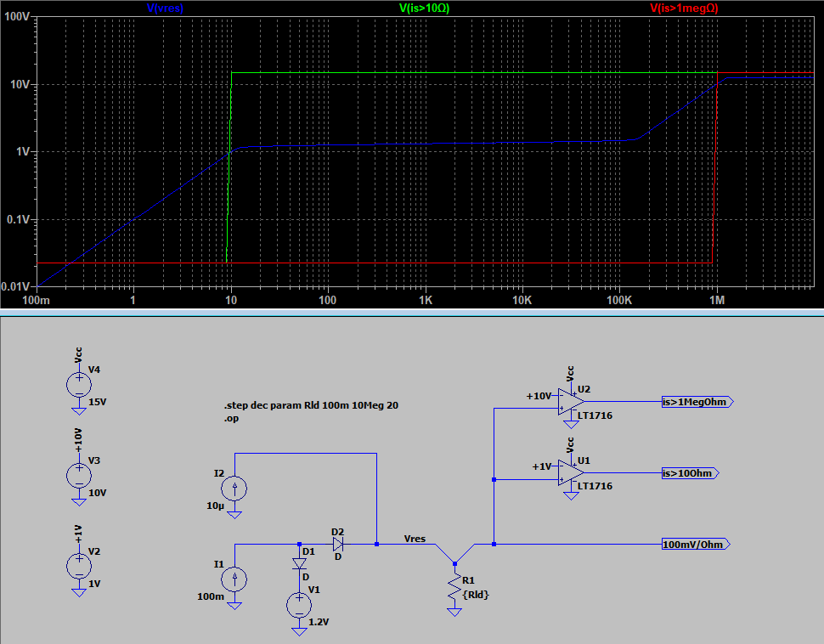
Task: Click the 10K label on horizontal axis
Action: click(522, 300)
